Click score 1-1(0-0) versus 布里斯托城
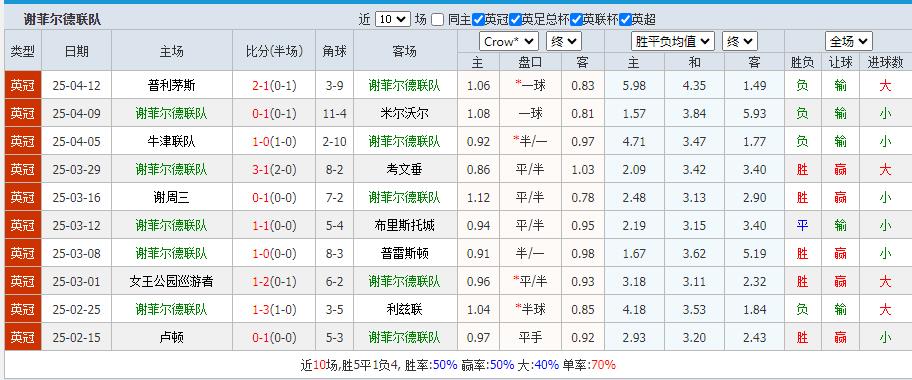The height and width of the screenshot is (380, 912). [274, 225]
